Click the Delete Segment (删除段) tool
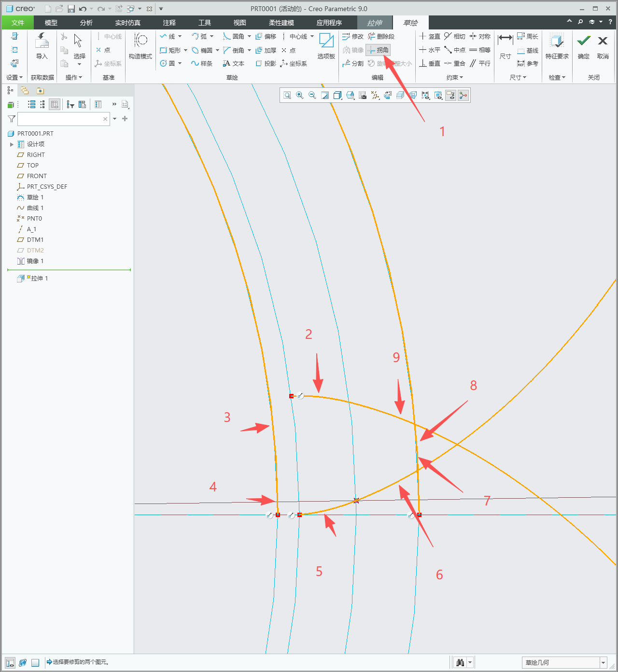Screen dimensions: 618x672 (x=381, y=36)
